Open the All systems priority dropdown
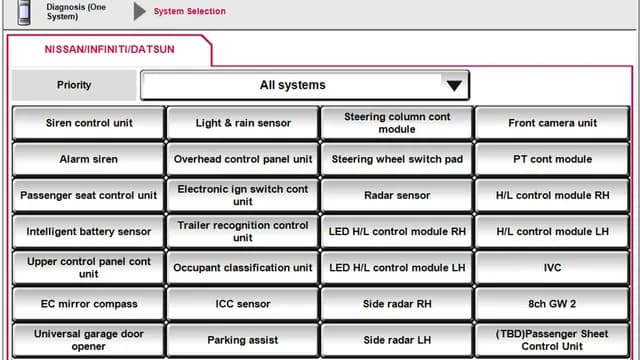 click(305, 85)
